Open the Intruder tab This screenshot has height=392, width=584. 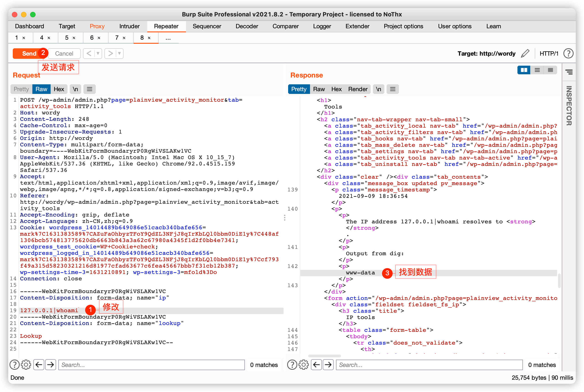tap(129, 26)
